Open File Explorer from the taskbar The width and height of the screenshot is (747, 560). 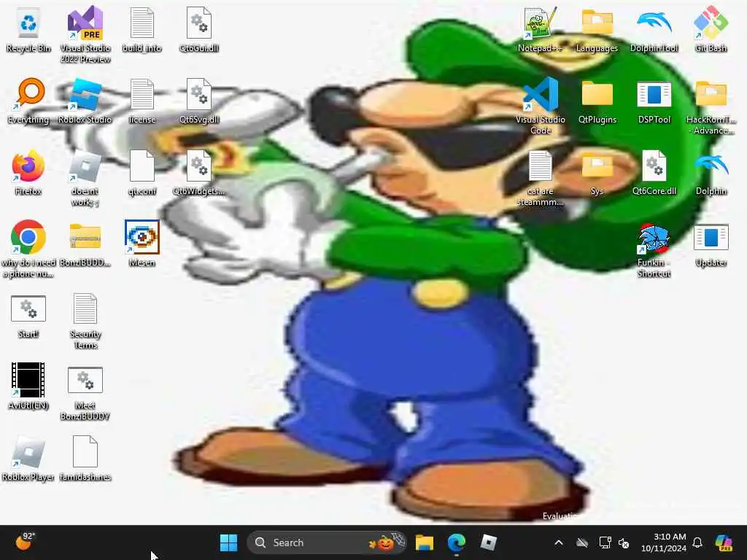(424, 542)
